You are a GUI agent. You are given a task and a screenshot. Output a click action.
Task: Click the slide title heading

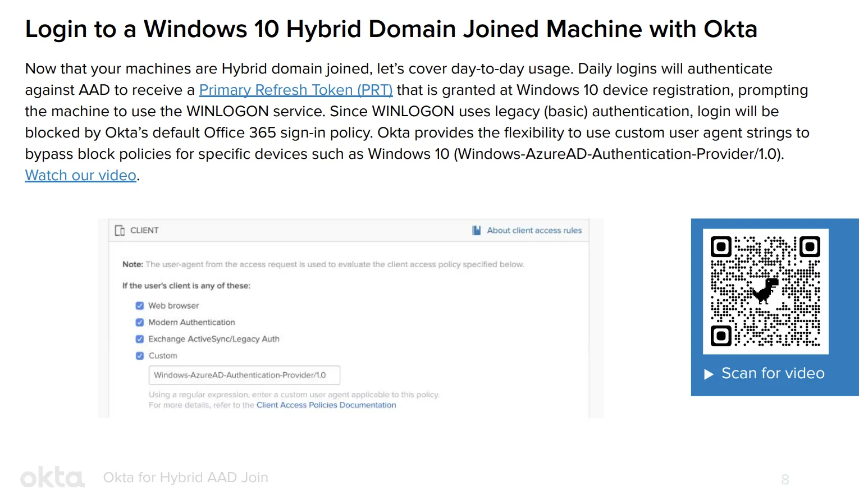point(391,29)
